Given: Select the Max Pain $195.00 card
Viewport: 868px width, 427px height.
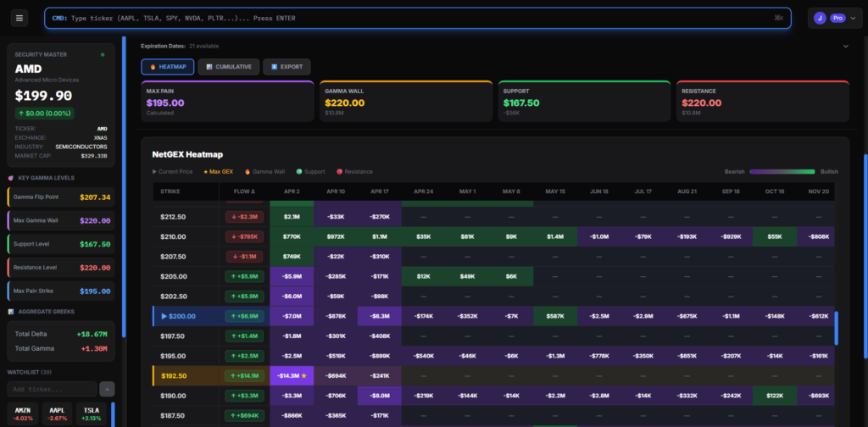Looking at the screenshot, I should point(227,101).
